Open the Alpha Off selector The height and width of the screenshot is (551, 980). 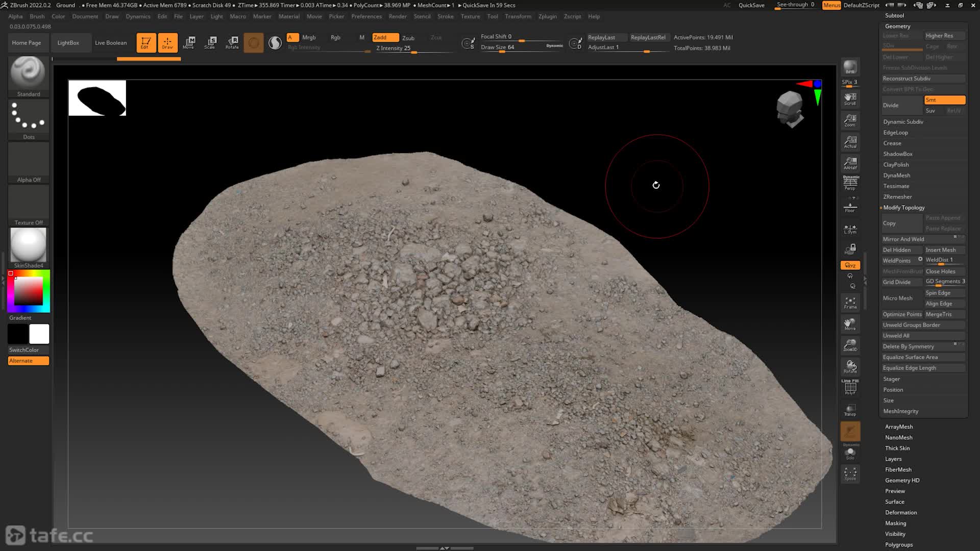(x=29, y=162)
